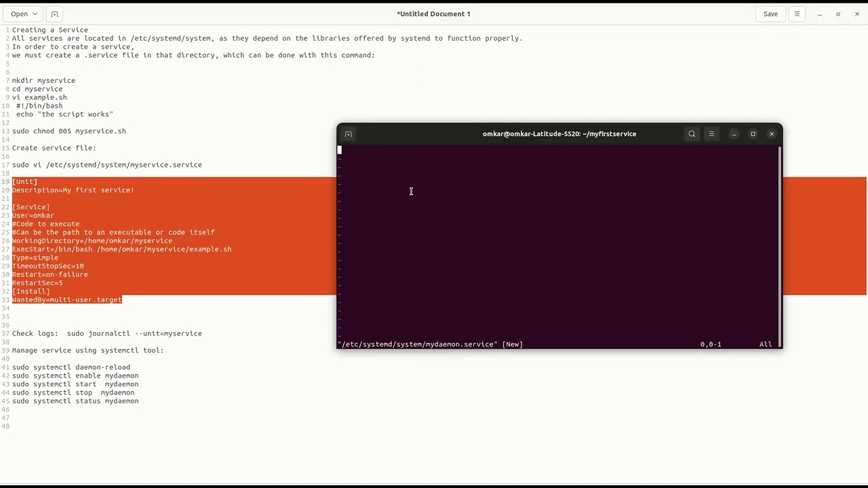Click the line 'mkdir myservice'

tap(43, 81)
